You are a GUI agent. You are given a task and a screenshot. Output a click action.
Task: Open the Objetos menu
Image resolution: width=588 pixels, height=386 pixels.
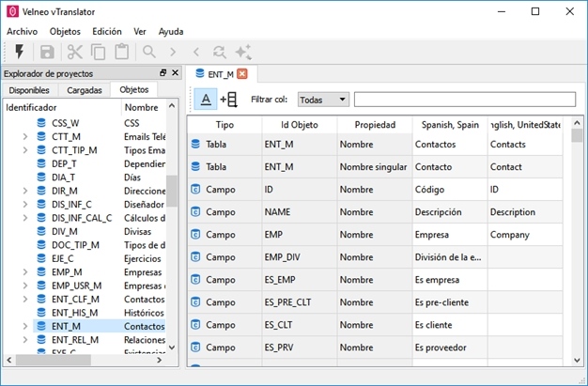tap(65, 31)
